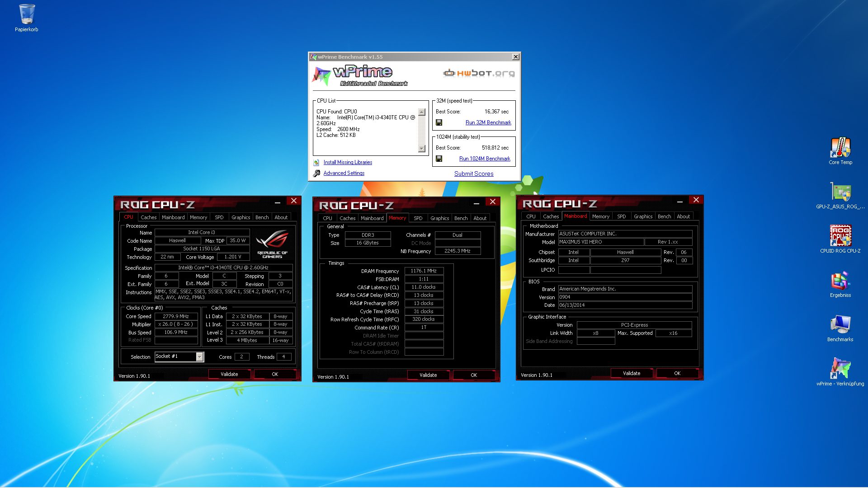The width and height of the screenshot is (868, 488).
Task: Click the Republic of Gamers logo
Action: 272,244
